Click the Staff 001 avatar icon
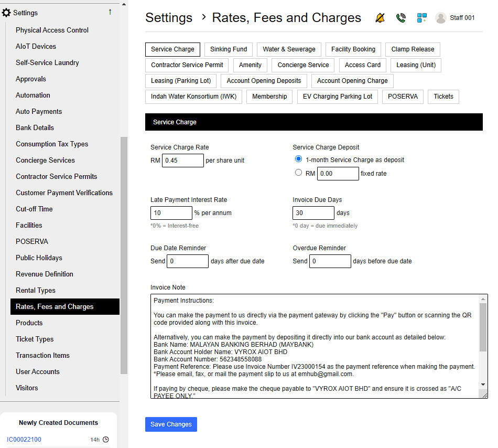Image resolution: width=498 pixels, height=448 pixels. click(x=441, y=18)
